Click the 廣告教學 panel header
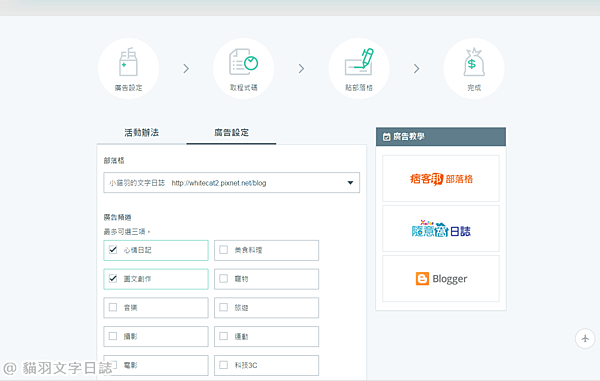Viewport: 600px width, 381px height. click(x=441, y=137)
